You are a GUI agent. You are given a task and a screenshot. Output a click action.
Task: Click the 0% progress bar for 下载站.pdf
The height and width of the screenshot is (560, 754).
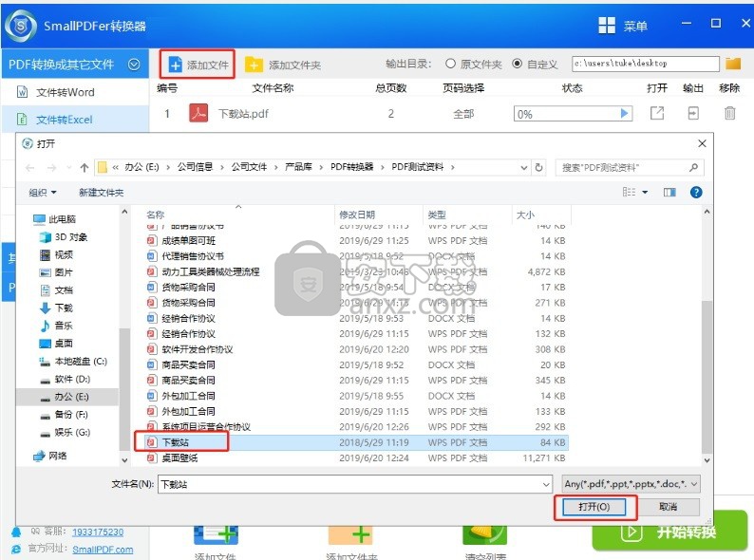click(573, 114)
